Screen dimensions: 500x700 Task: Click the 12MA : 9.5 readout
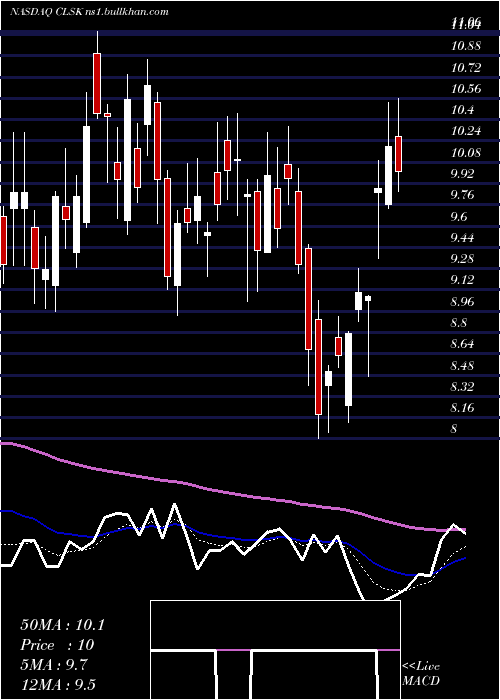[x=58, y=685]
